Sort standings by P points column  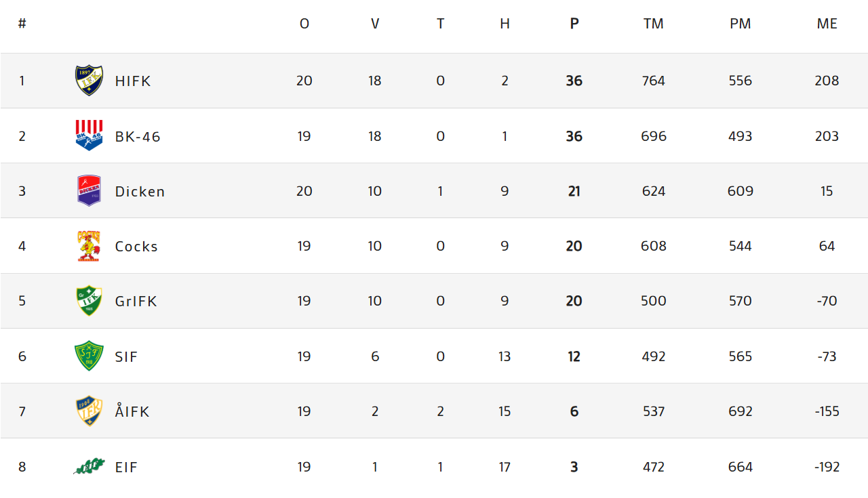tap(574, 24)
